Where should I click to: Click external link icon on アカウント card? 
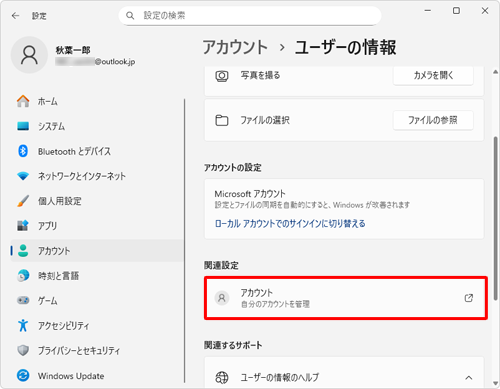(x=469, y=298)
